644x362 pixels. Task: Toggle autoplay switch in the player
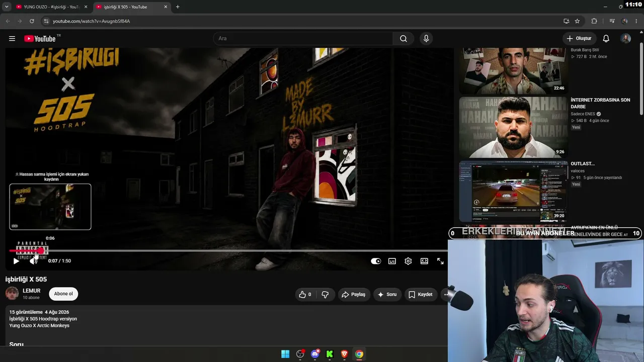click(376, 261)
